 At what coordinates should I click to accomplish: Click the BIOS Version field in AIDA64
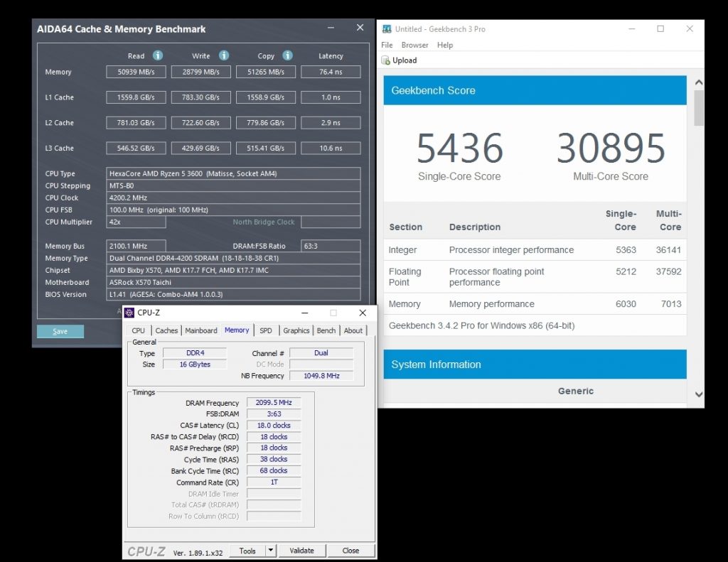coord(233,294)
